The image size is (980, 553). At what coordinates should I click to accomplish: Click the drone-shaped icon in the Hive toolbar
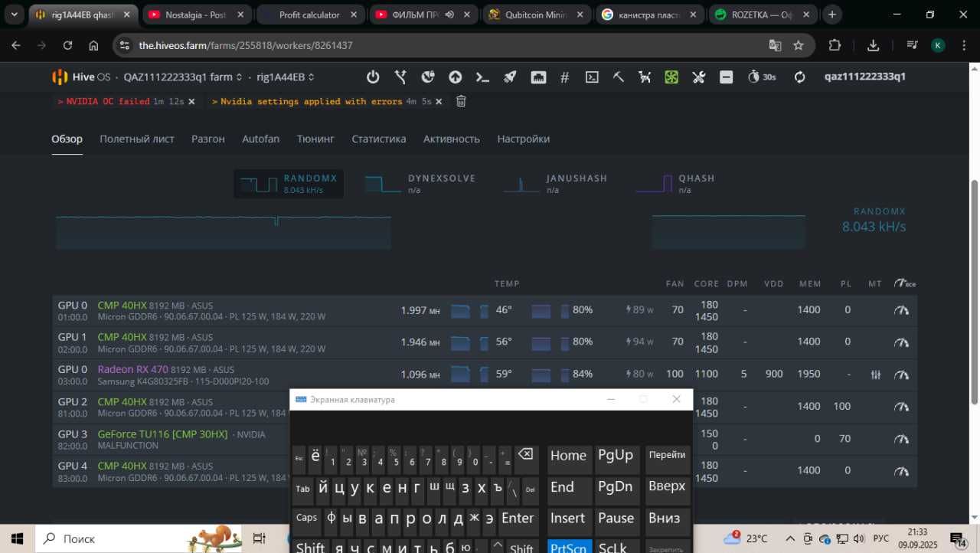tap(645, 77)
